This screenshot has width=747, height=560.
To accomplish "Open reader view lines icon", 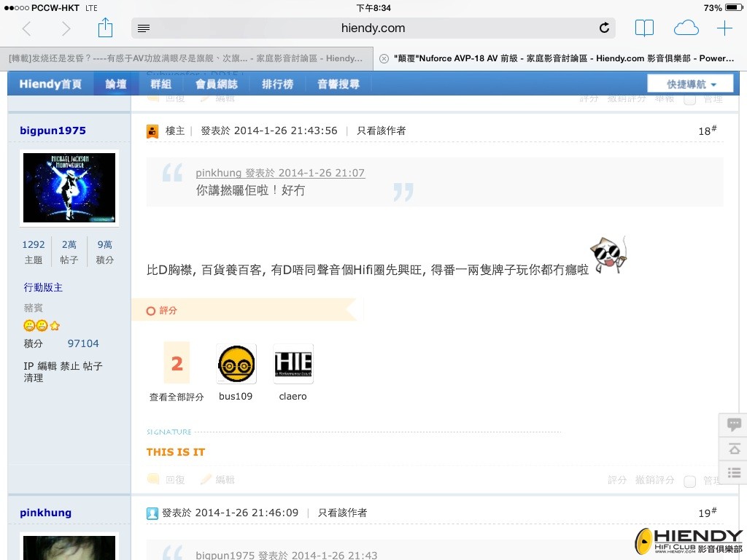I will (x=144, y=28).
